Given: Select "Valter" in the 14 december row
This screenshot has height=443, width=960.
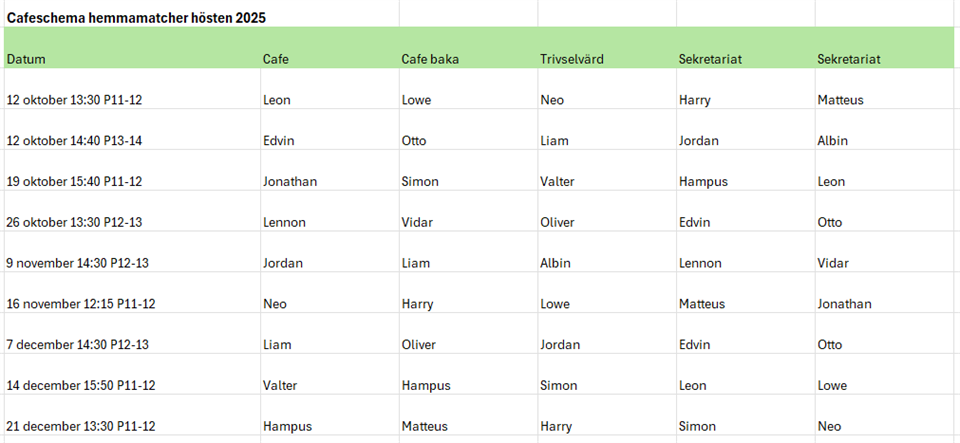Looking at the screenshot, I should tap(280, 386).
